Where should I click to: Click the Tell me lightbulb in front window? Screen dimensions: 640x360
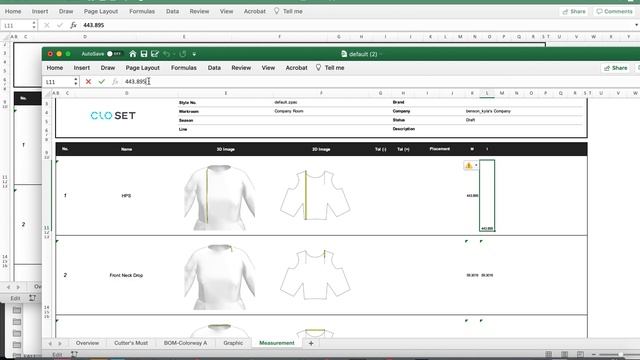click(318, 68)
